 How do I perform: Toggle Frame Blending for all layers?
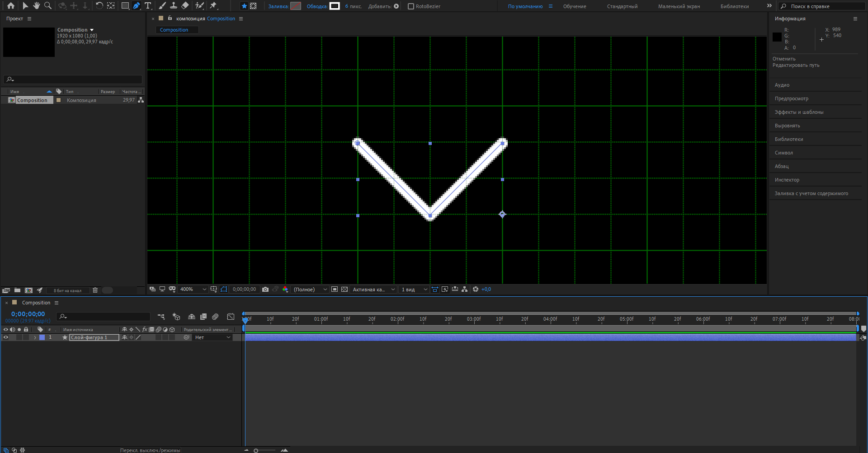[x=203, y=317]
